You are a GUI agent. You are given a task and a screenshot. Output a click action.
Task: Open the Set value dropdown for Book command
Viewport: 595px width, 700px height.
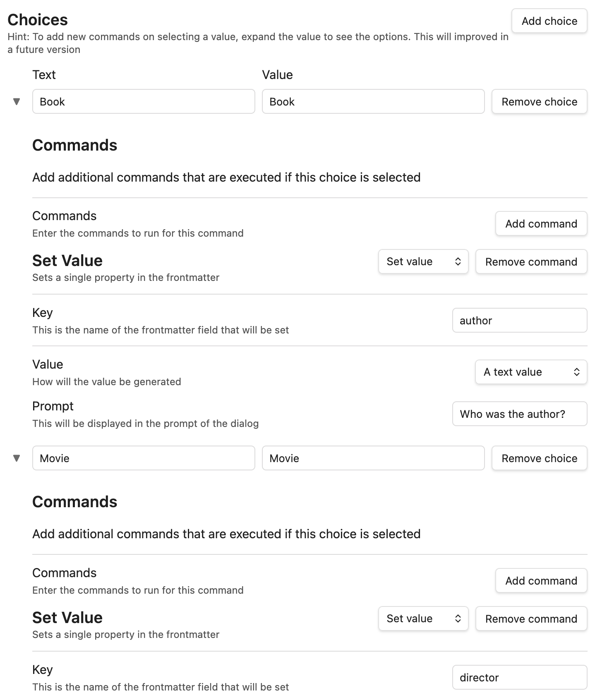(x=423, y=261)
